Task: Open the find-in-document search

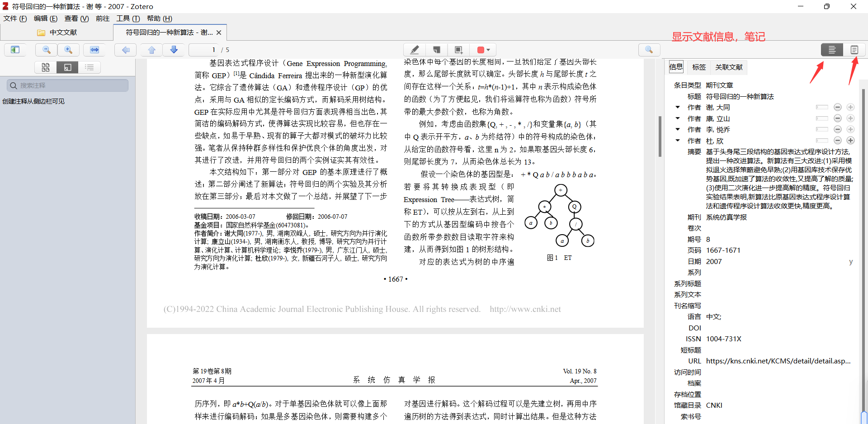Action: coord(649,50)
